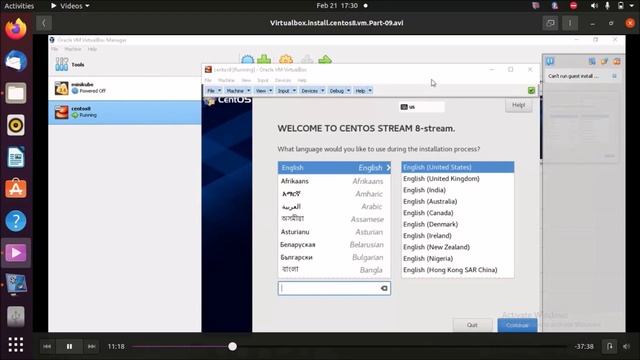Image resolution: width=640 pixels, height=360 pixels.
Task: Open the Videos application menu
Action: (70, 6)
